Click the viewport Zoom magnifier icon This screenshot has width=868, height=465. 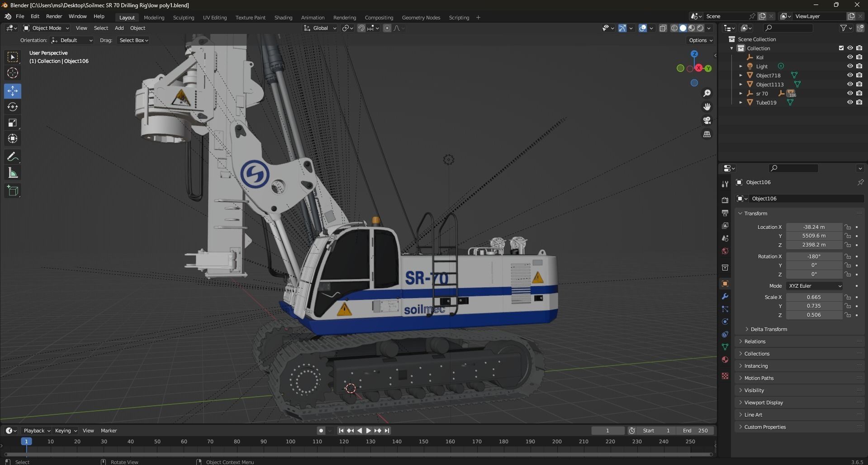(x=707, y=93)
